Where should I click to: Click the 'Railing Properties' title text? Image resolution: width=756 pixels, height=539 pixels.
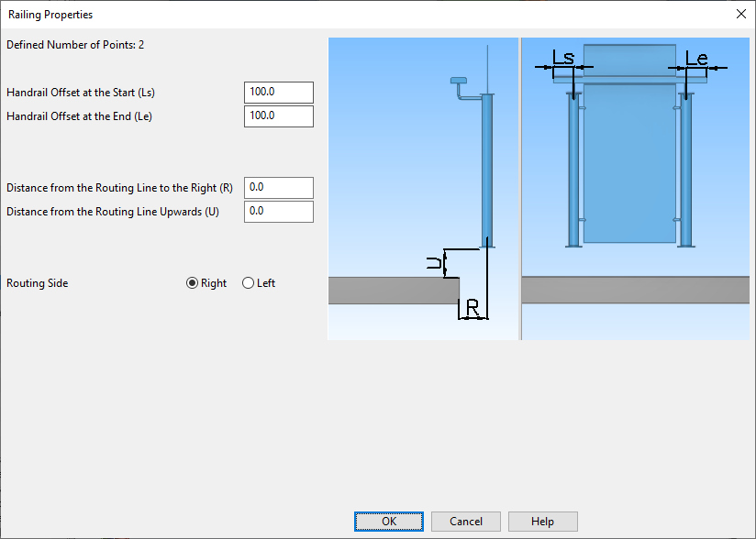[50, 15]
